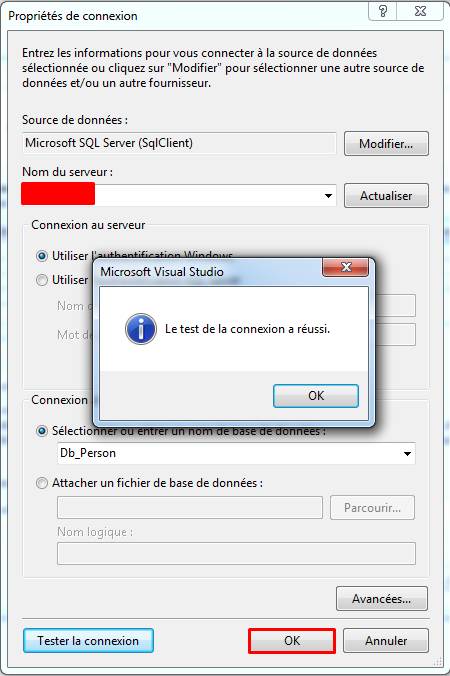450x676 pixels.
Task: Expand the Nom du serveur dropdown arrow
Action: point(328,196)
